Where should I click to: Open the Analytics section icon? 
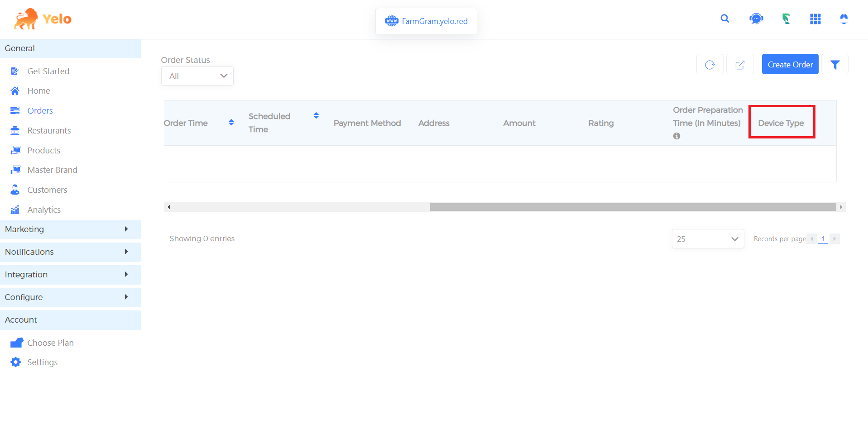pos(15,210)
